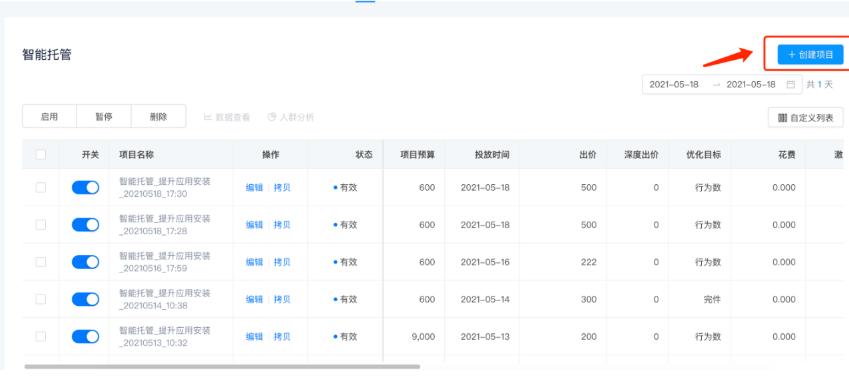Click the 删除 button
849x387 pixels.
(x=159, y=116)
